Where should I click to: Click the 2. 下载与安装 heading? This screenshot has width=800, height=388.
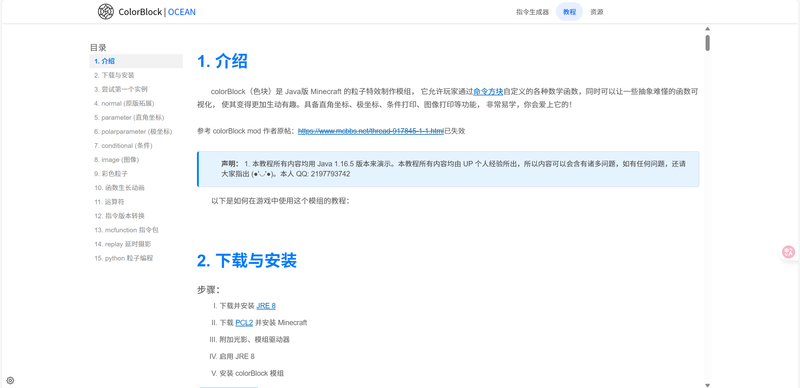[247, 260]
